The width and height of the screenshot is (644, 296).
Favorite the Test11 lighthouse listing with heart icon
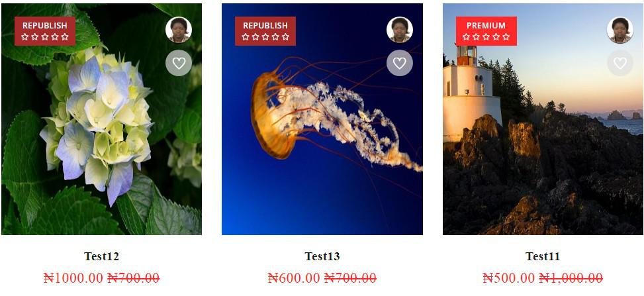[x=620, y=63]
